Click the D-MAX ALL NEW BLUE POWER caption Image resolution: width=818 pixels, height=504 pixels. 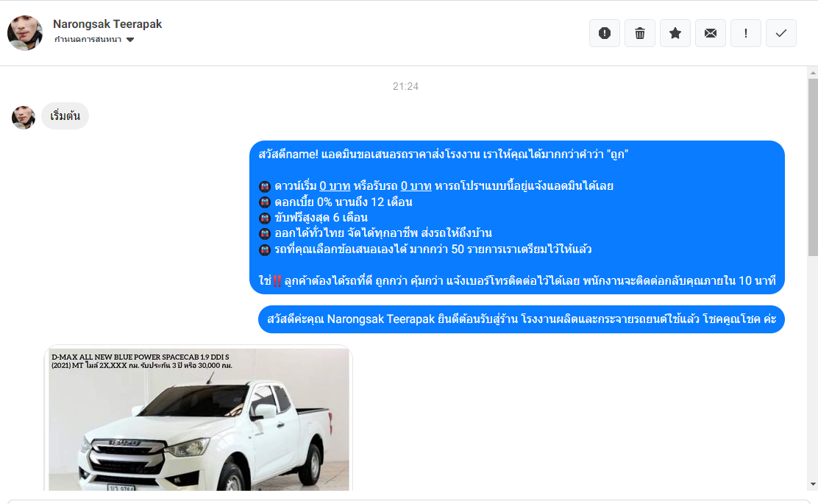click(x=142, y=361)
